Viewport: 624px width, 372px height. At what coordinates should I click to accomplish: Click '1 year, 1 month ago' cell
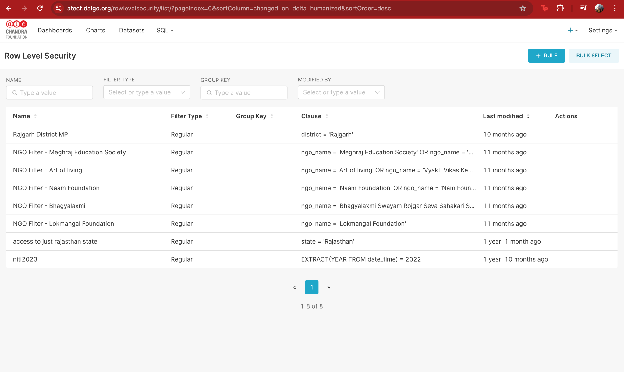(512, 242)
